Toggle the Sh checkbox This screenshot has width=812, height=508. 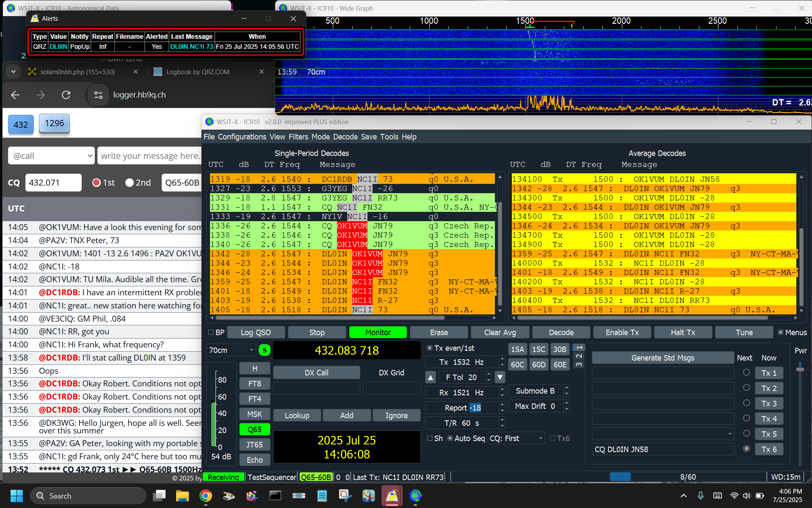[430, 438]
